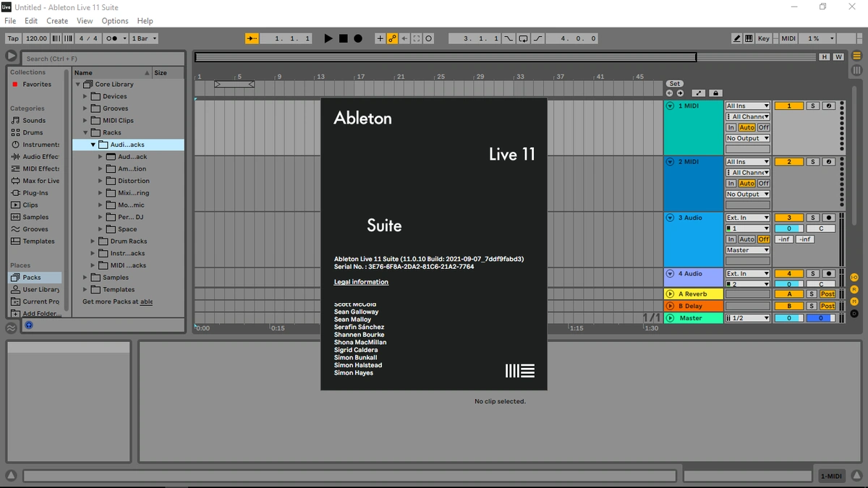Expand the Drum Racks folder

pyautogui.click(x=93, y=241)
